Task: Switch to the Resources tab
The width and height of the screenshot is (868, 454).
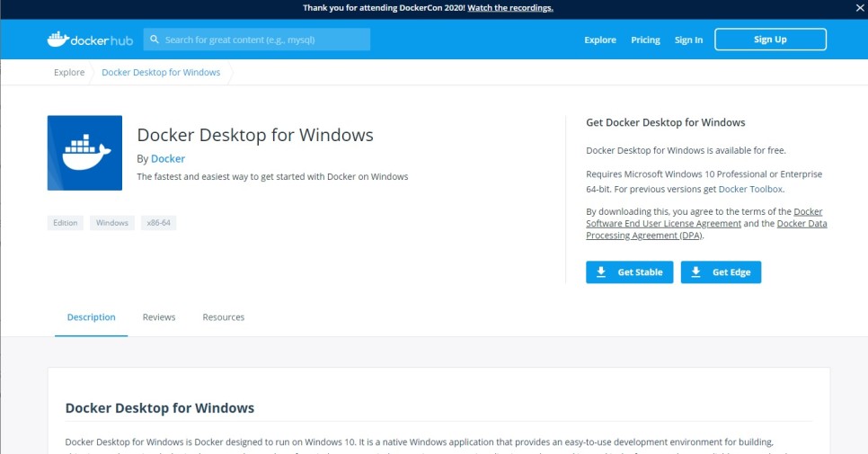Action: [223, 317]
